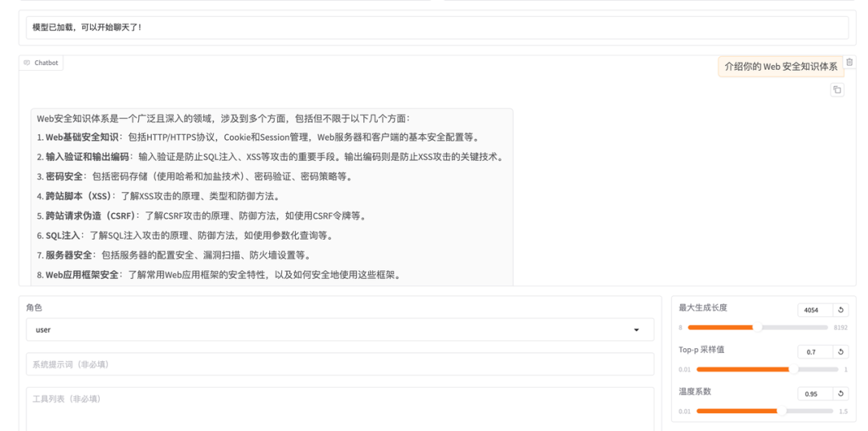Adjust the 温度系数 slider
Image resolution: width=868 pixels, height=431 pixels.
click(x=764, y=411)
